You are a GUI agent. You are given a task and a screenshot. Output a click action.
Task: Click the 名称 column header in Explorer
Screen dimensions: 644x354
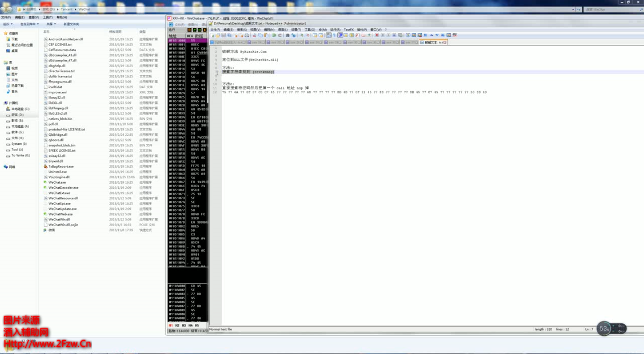point(46,32)
